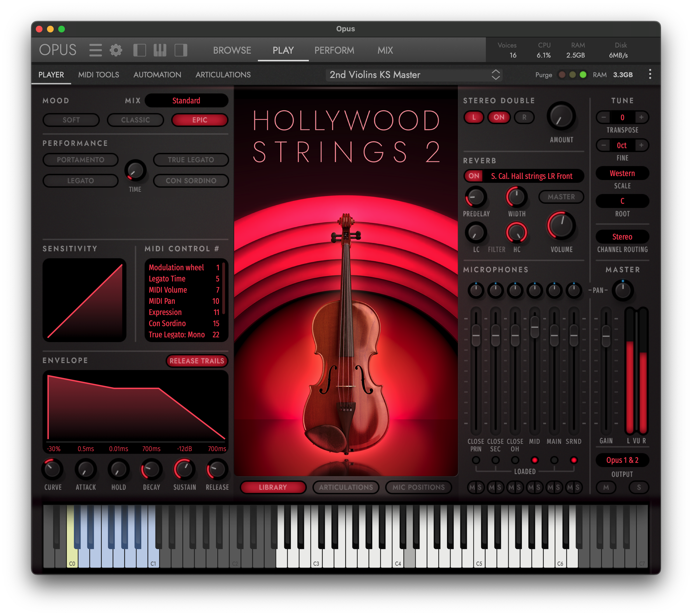Increase Transpose with the plus button
692x616 pixels.
coord(641,117)
